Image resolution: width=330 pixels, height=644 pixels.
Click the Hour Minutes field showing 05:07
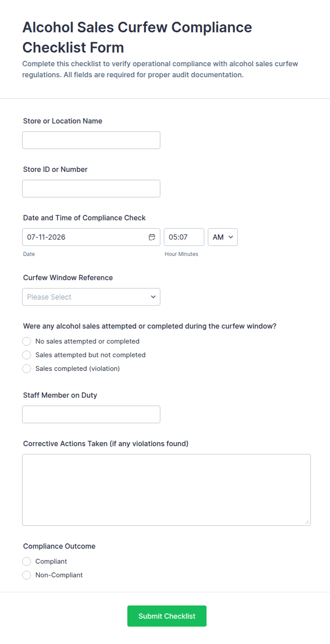(184, 237)
